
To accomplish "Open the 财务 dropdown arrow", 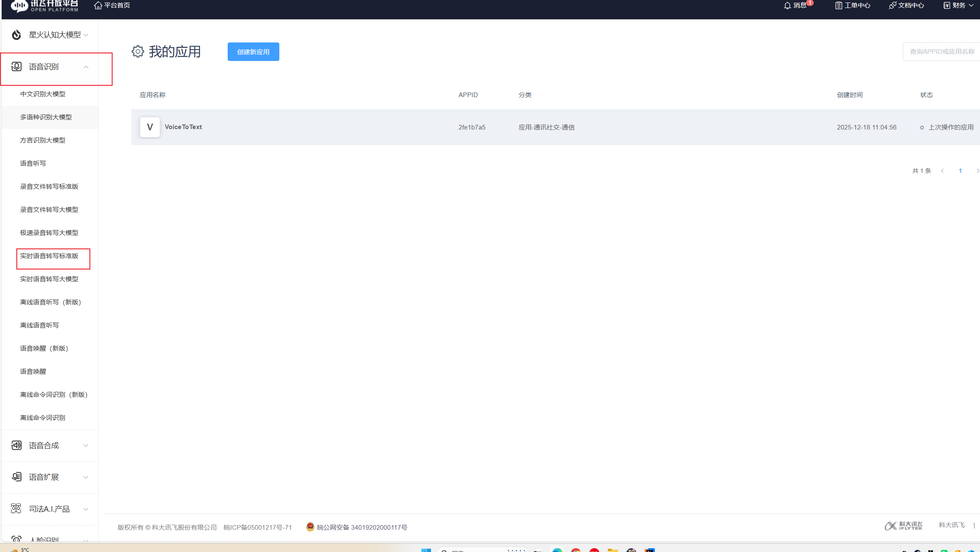I will [x=971, y=5].
